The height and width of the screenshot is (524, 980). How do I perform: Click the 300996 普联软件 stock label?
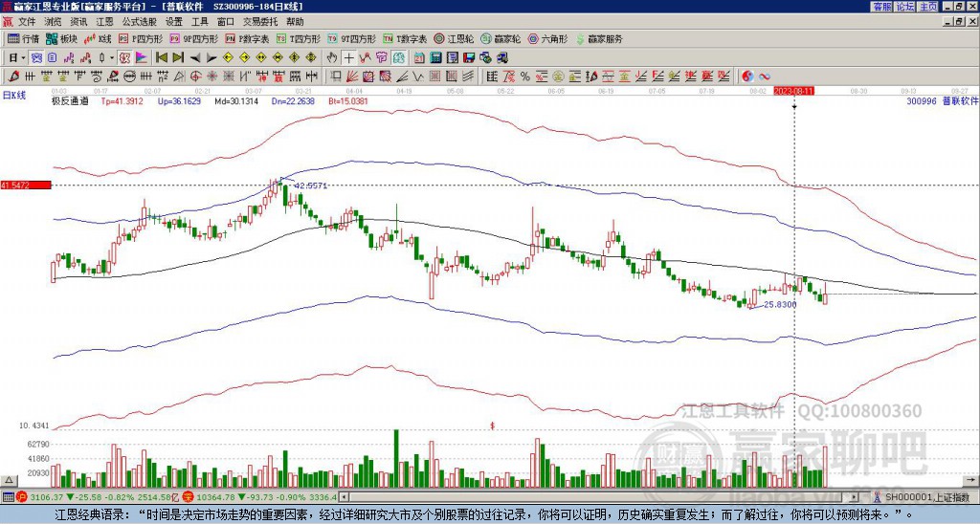[943, 100]
